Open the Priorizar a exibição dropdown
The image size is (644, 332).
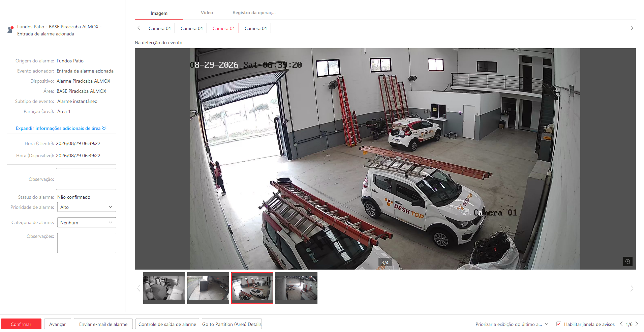click(512, 324)
